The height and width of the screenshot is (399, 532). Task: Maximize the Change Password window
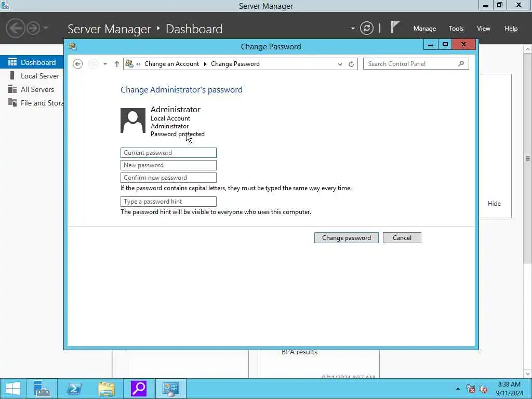pyautogui.click(x=445, y=45)
